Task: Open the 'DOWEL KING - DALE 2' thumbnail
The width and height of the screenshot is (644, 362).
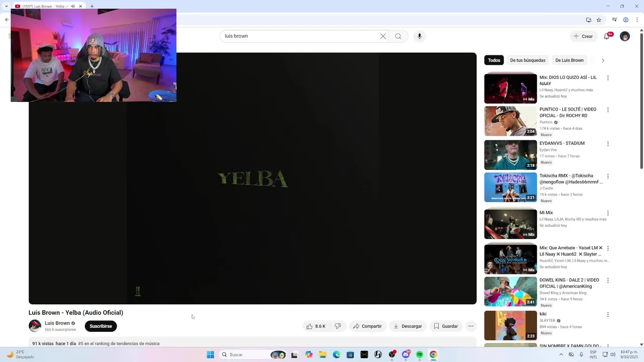Action: (x=511, y=292)
